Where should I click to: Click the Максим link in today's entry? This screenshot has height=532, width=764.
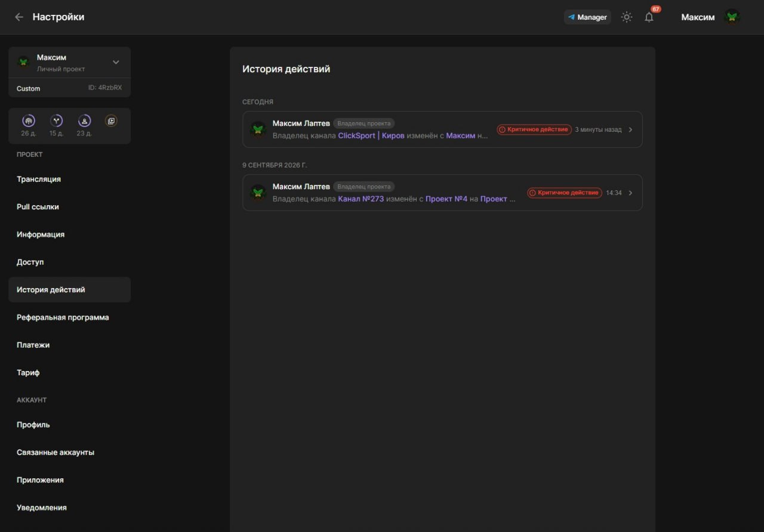461,135
